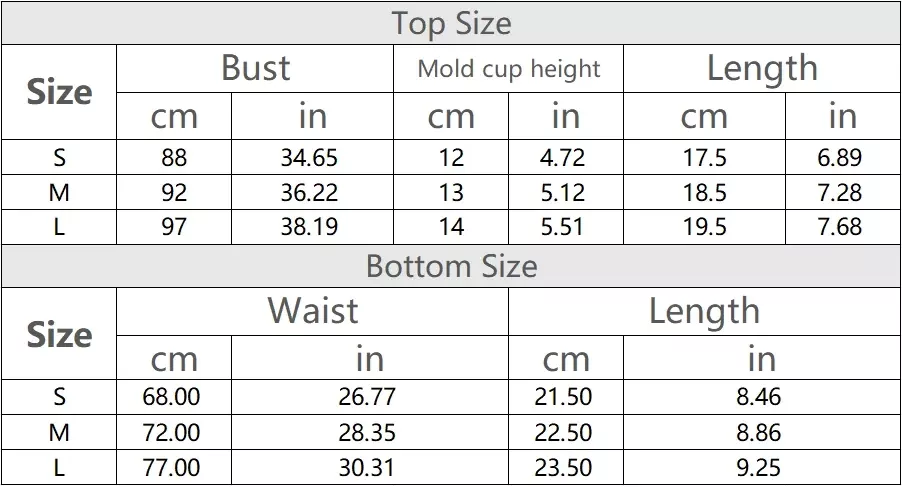Viewport: 902px width, 487px height.
Task: Select the bottom length value 9.25
Action: click(758, 467)
